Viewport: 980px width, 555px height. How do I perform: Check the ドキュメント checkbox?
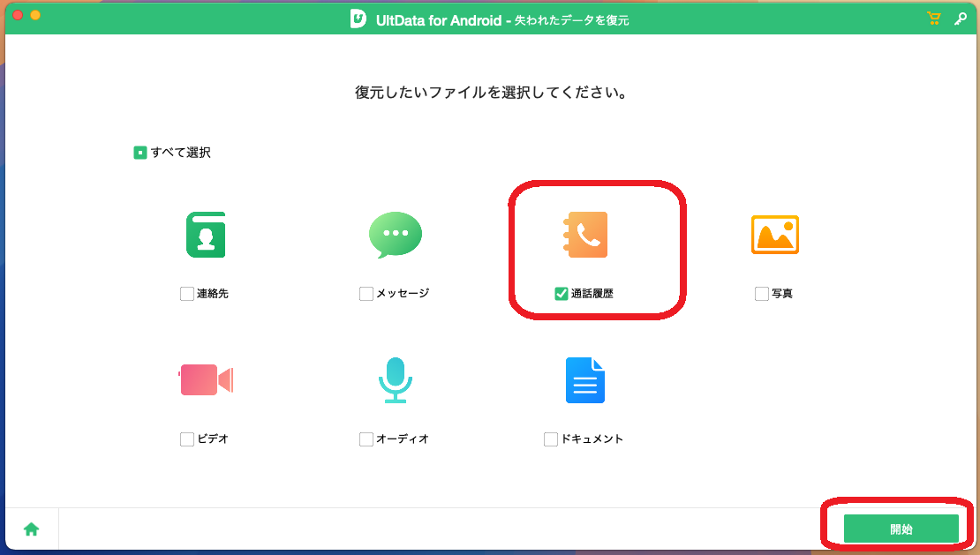pyautogui.click(x=551, y=439)
